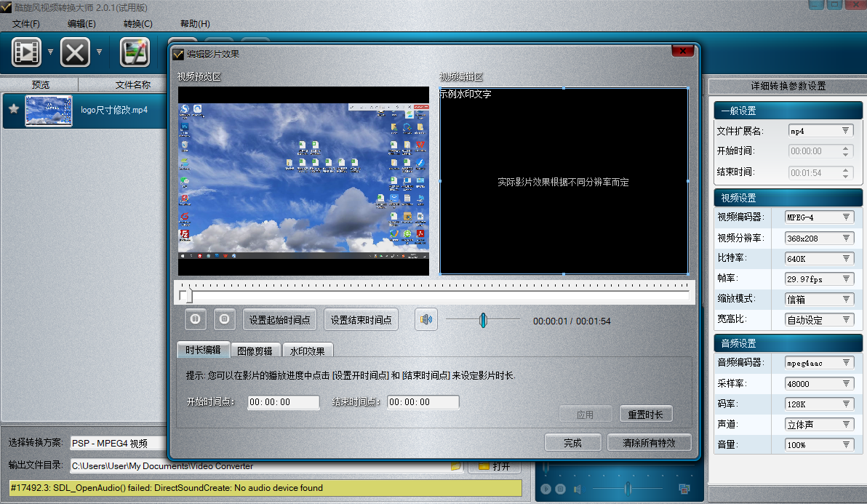Click the play button in main preview player
The height and width of the screenshot is (504, 867).
[546, 489]
